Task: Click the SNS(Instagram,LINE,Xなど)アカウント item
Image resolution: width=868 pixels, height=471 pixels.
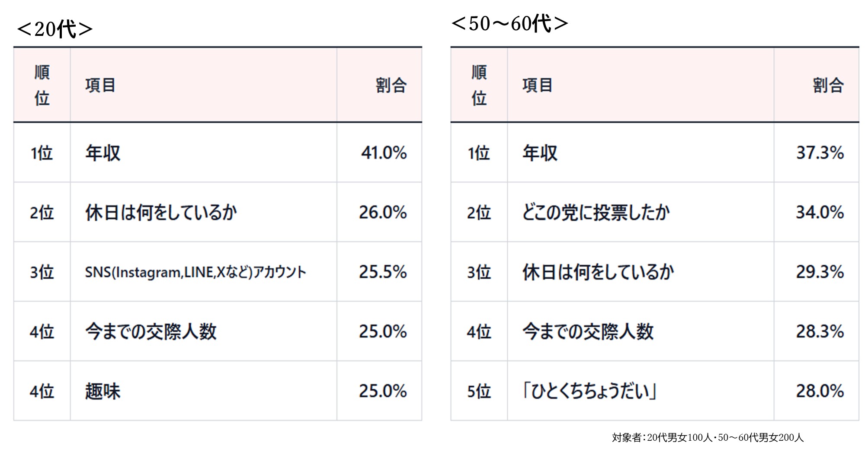Action: click(x=195, y=272)
